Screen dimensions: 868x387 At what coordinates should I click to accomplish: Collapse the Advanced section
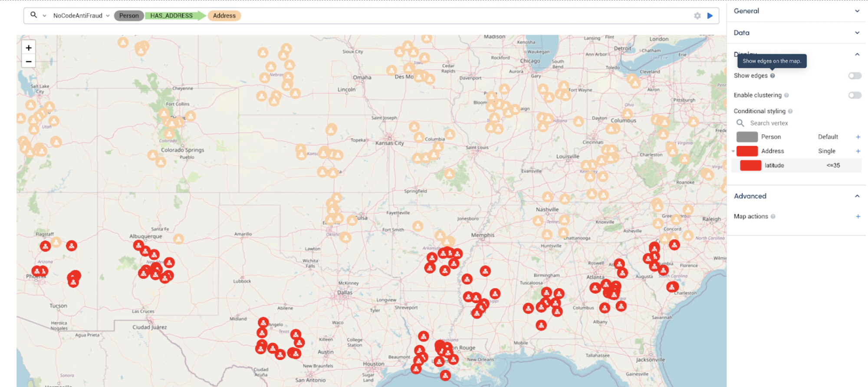857,196
